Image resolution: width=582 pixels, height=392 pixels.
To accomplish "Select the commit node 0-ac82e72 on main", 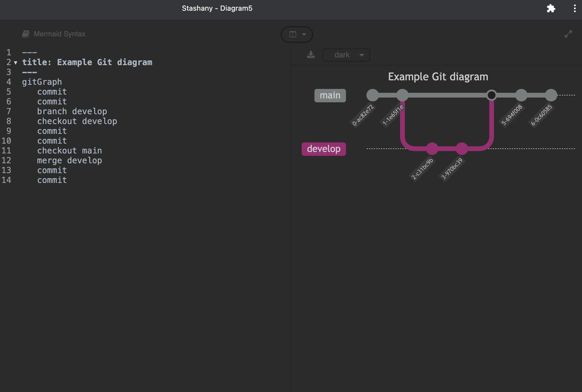I will click(372, 95).
